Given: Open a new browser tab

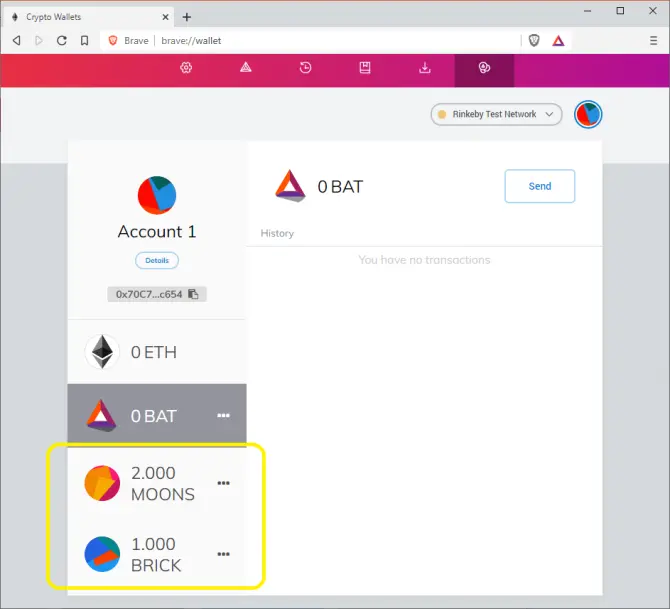Looking at the screenshot, I should (x=187, y=17).
